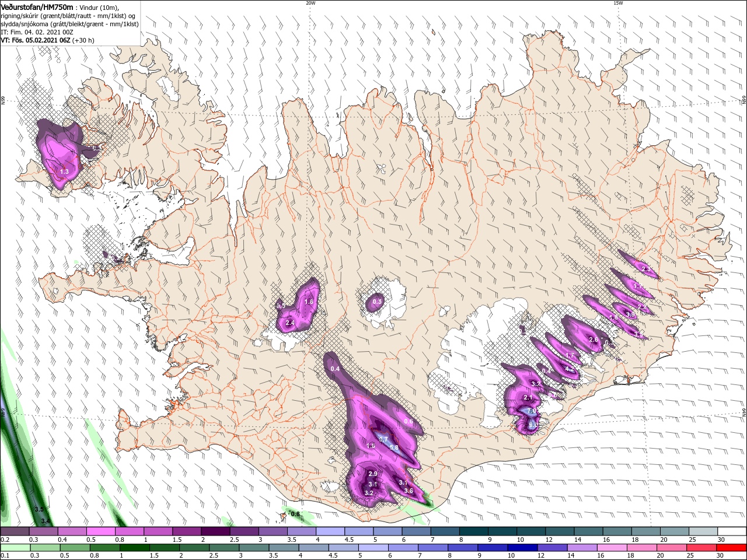Click the '2.1' snowfall value label

[528, 397]
